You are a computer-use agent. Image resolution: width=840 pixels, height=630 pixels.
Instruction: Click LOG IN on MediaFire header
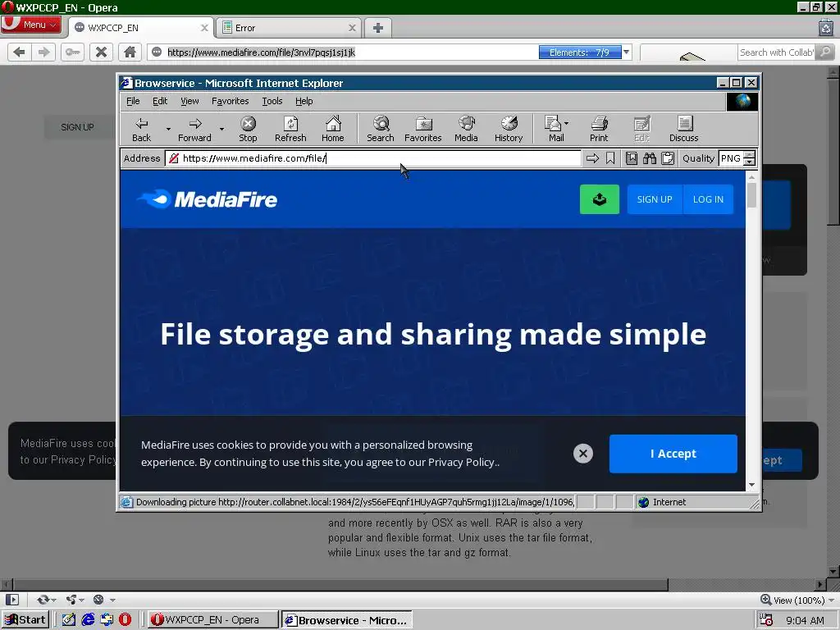click(x=708, y=199)
